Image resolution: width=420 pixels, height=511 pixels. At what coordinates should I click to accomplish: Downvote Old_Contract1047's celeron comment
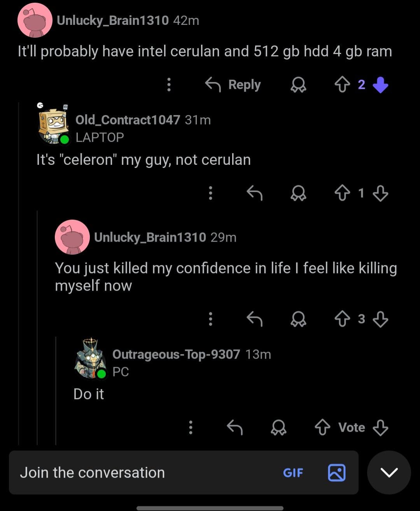[380, 193]
